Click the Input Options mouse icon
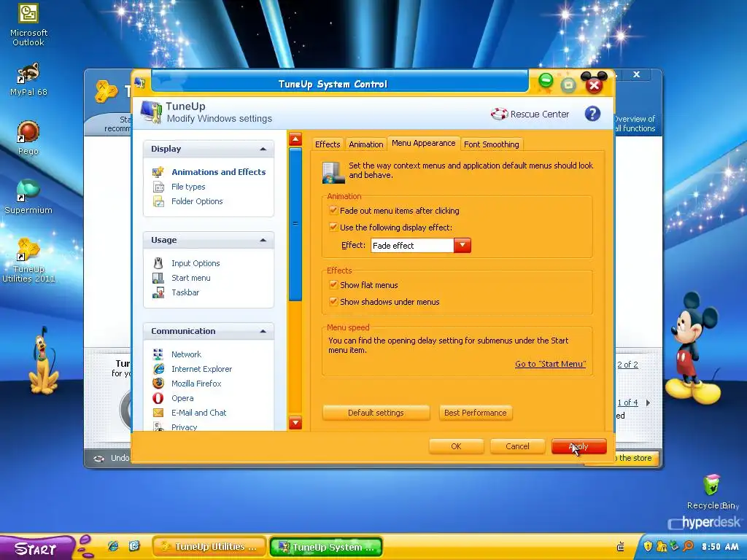 point(158,262)
